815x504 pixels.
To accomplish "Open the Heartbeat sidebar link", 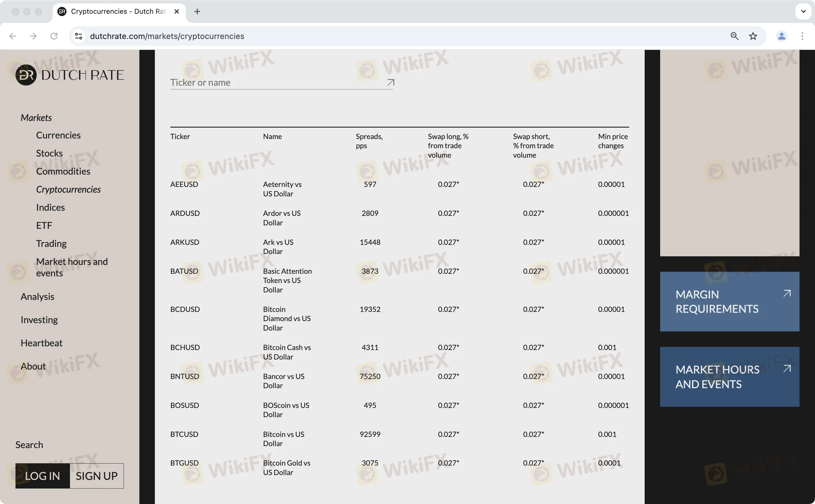I will pos(41,343).
